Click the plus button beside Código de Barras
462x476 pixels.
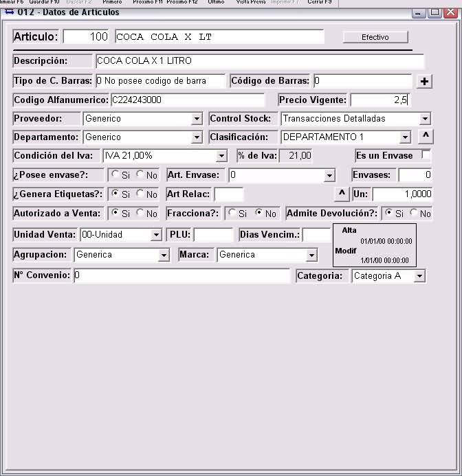(424, 81)
